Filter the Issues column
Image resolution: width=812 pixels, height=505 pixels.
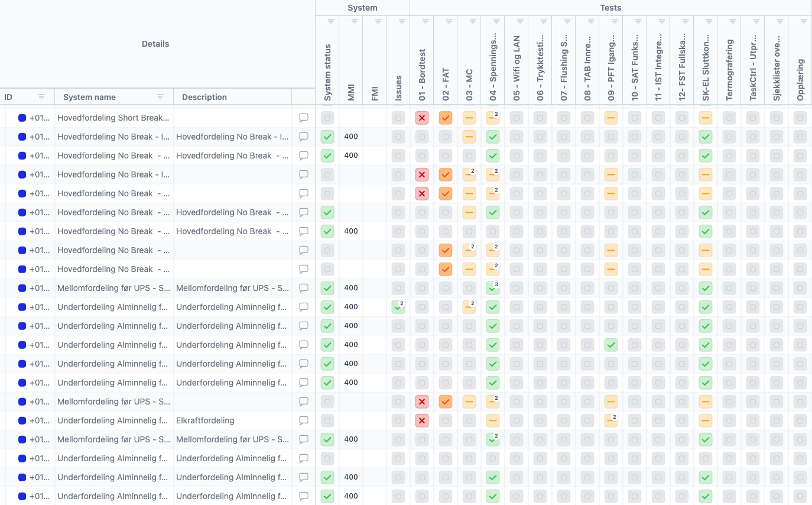(402, 22)
